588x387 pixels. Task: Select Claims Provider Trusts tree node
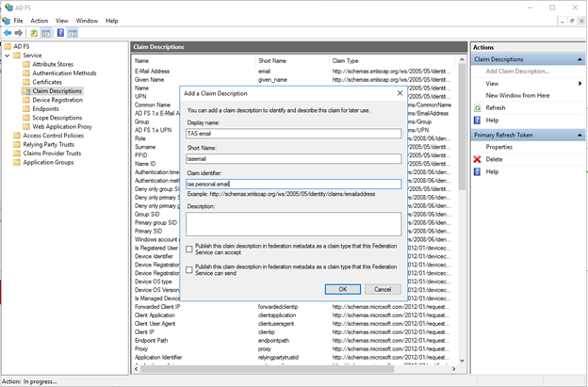coord(52,153)
